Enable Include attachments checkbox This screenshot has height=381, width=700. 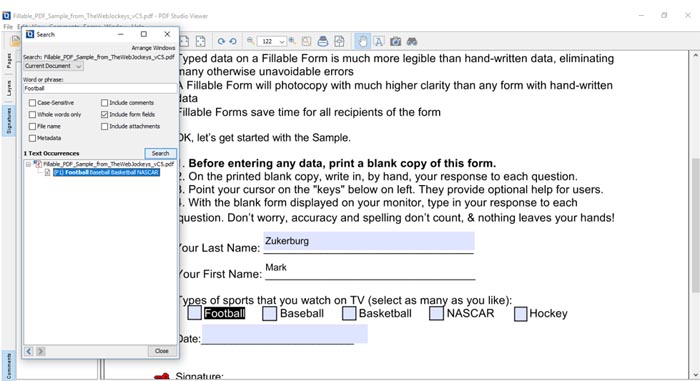(104, 126)
